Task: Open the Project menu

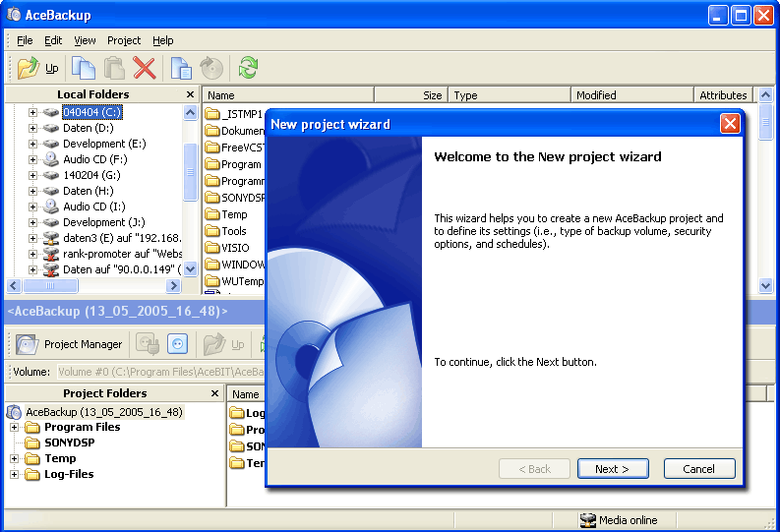Action: [124, 40]
